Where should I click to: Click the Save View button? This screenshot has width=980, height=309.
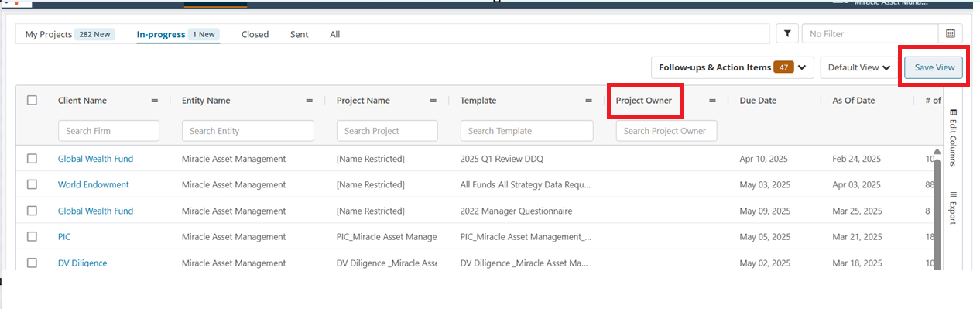(934, 67)
